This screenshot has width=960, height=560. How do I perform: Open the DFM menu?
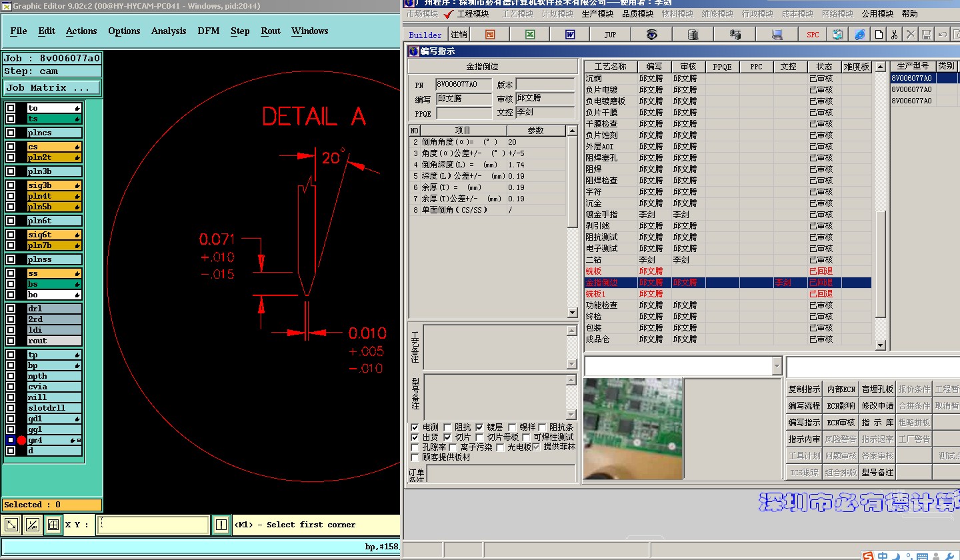point(208,31)
